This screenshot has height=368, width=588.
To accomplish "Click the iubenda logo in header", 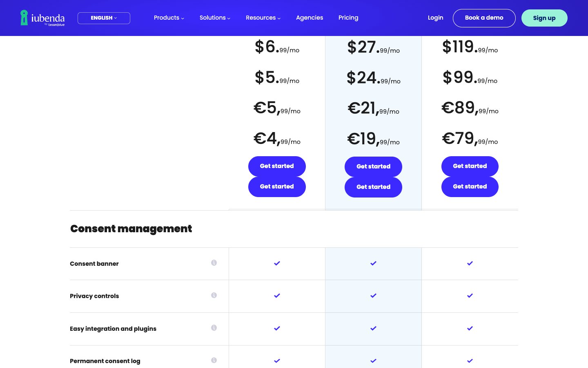I will pos(42,18).
